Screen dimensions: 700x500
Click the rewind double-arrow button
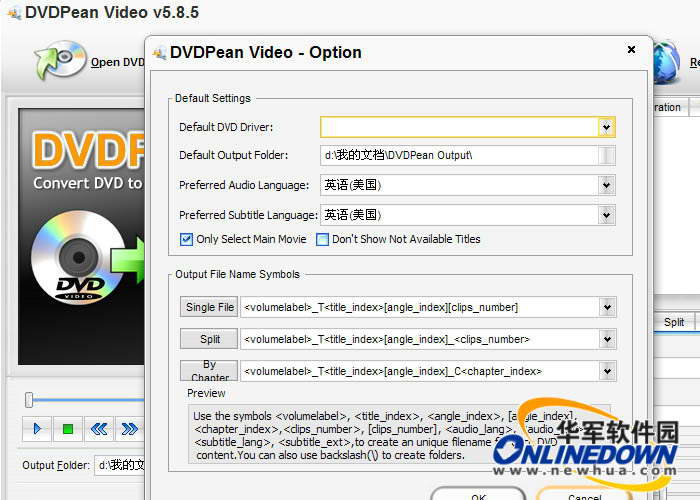[x=99, y=429]
